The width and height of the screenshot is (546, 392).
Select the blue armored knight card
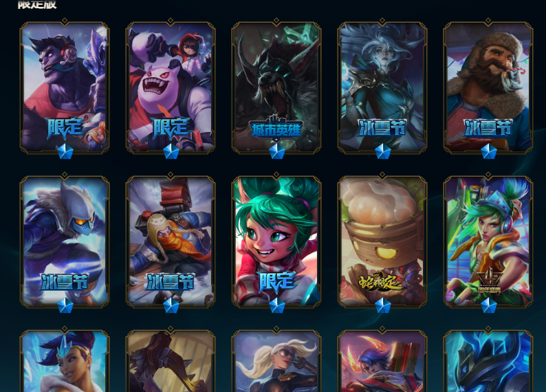pyautogui.click(x=488, y=360)
